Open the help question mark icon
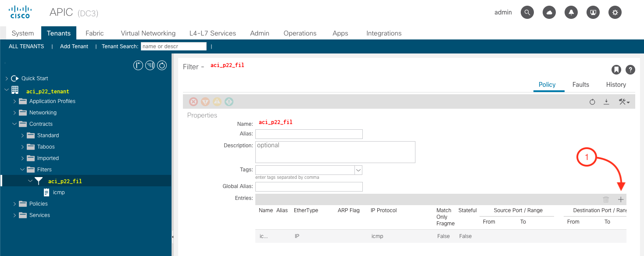The image size is (644, 256). pyautogui.click(x=630, y=69)
